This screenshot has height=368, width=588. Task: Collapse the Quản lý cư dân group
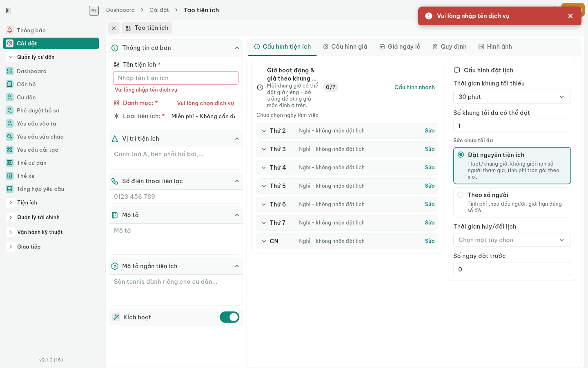tap(11, 57)
